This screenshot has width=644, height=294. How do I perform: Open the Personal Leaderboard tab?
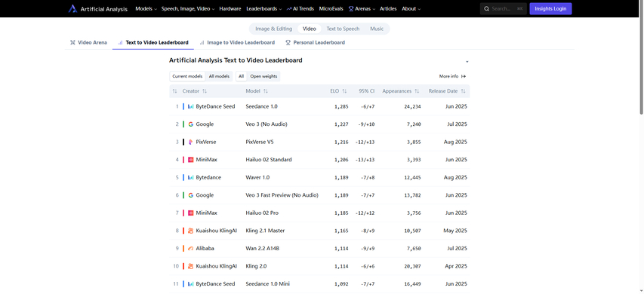pyautogui.click(x=315, y=42)
